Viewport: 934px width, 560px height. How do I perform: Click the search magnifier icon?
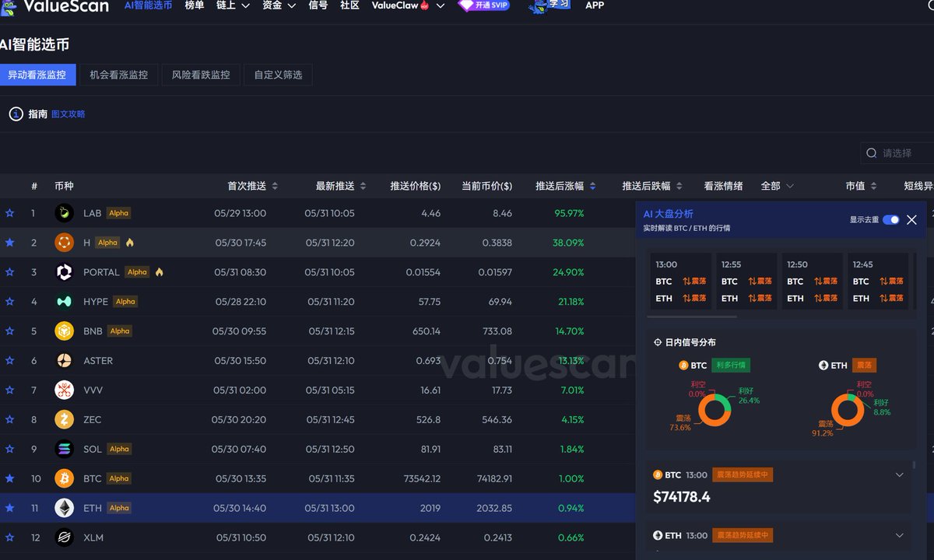click(872, 153)
